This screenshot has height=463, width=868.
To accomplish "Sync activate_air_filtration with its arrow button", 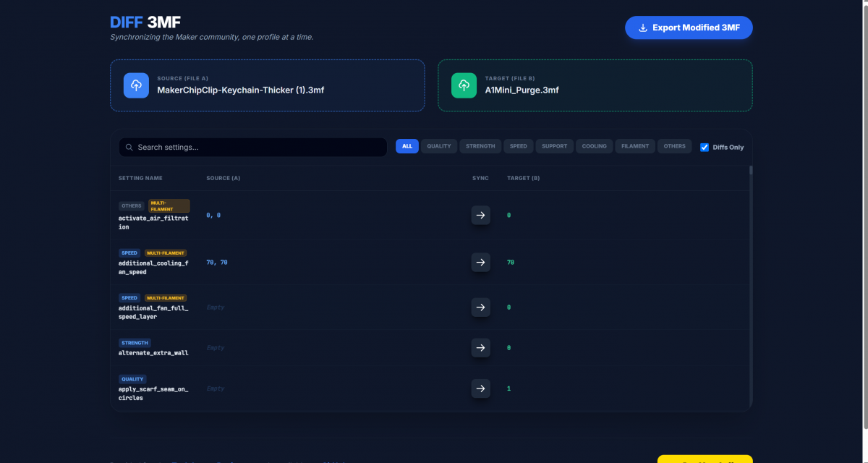I will click(x=480, y=216).
